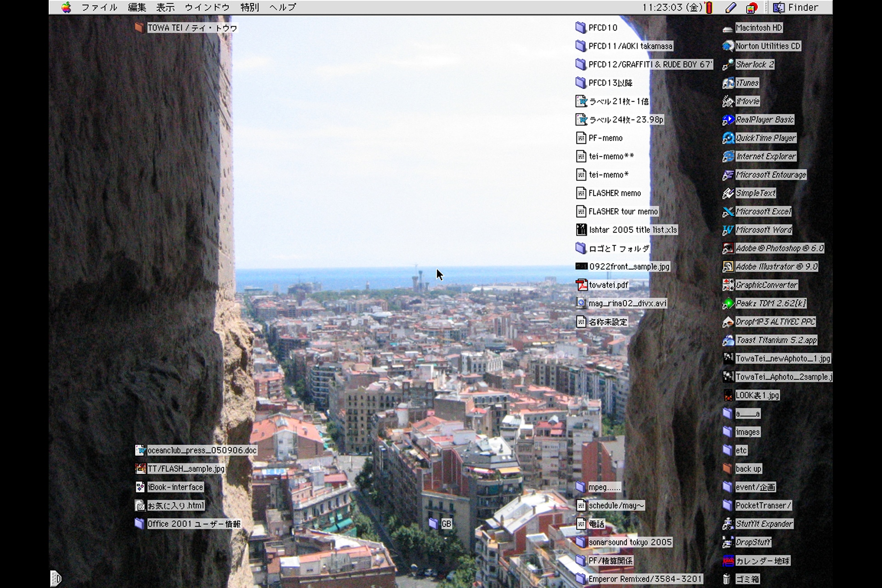Open the 特別 menu

click(249, 7)
